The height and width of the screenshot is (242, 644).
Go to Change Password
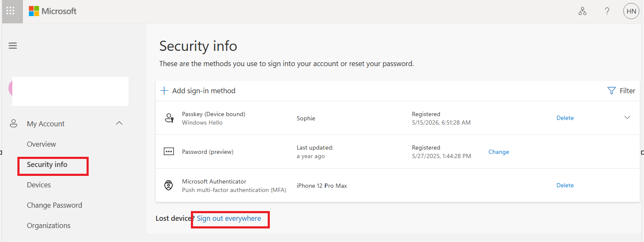point(55,205)
